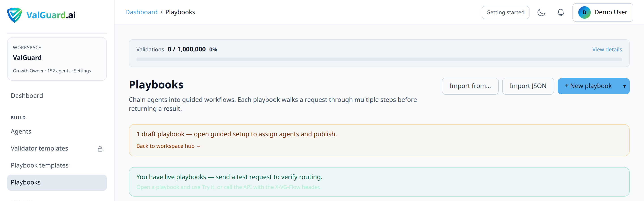Click the Import from... button
644x201 pixels.
[x=470, y=86]
